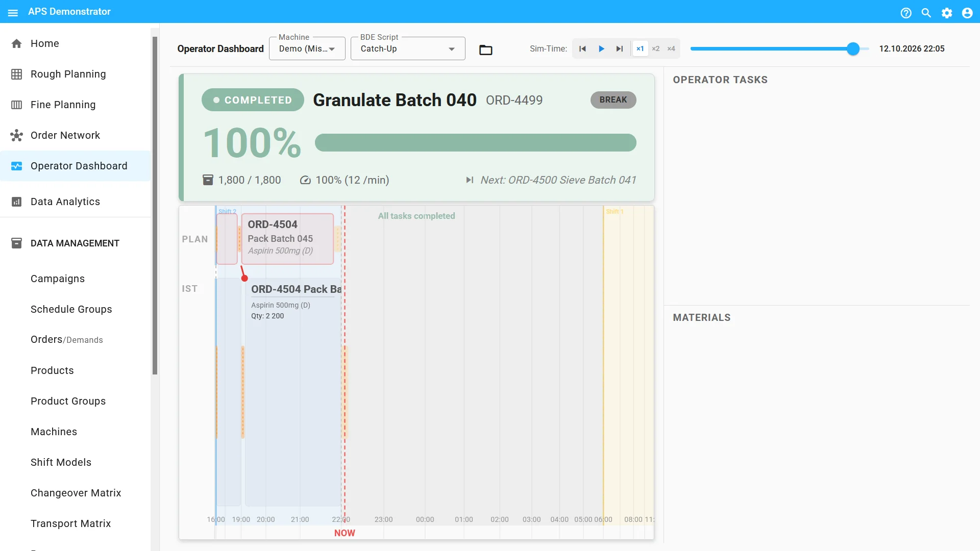Image resolution: width=980 pixels, height=551 pixels.
Task: Open Machines page
Action: tap(76, 432)
